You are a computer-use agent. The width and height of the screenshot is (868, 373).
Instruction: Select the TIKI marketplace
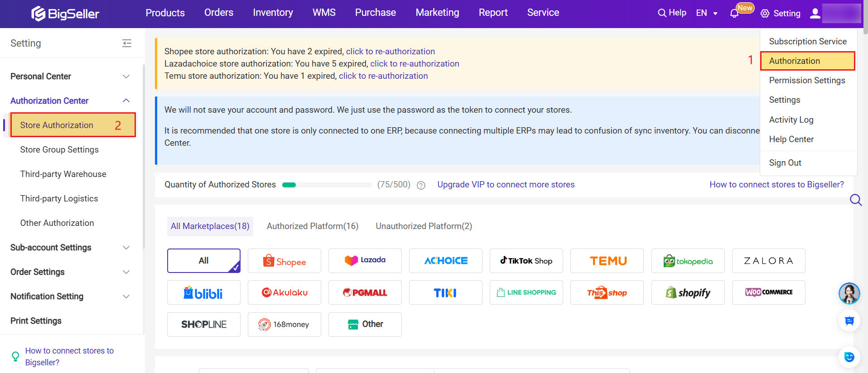[x=446, y=292]
